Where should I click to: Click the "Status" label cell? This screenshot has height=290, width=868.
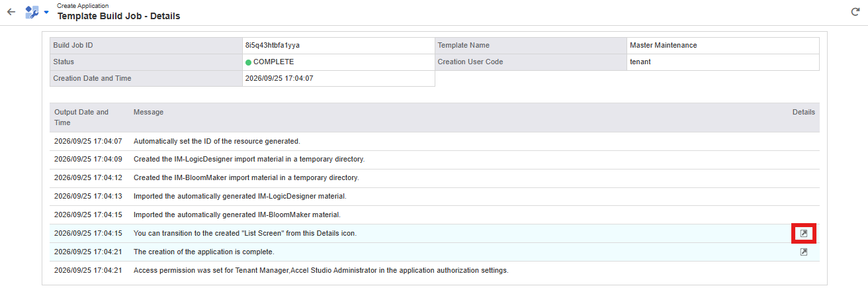(x=146, y=62)
